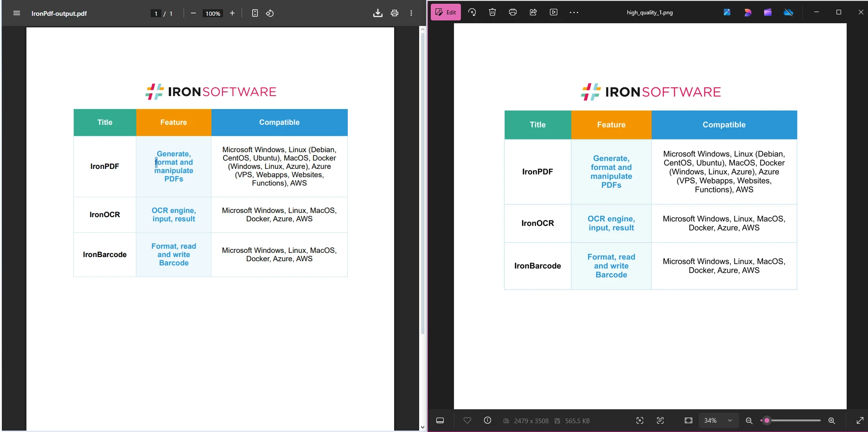
Task: Show image file info panel
Action: click(x=487, y=421)
